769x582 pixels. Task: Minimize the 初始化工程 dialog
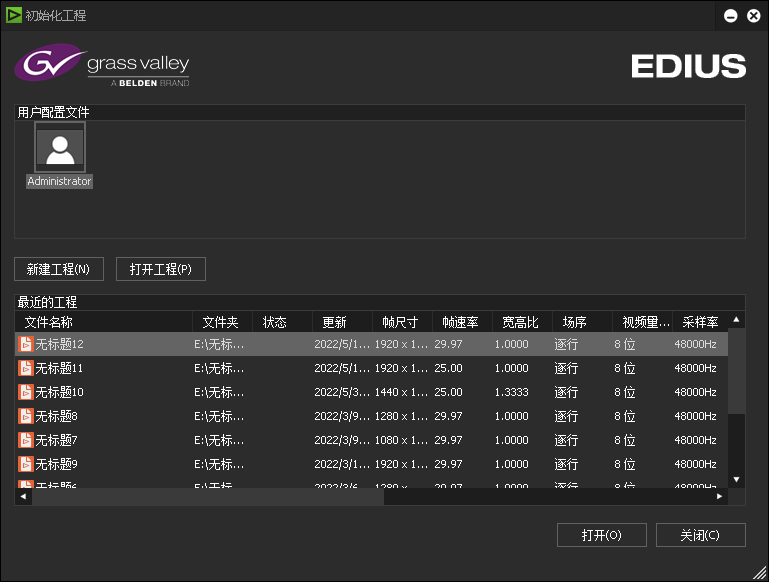[x=731, y=16]
